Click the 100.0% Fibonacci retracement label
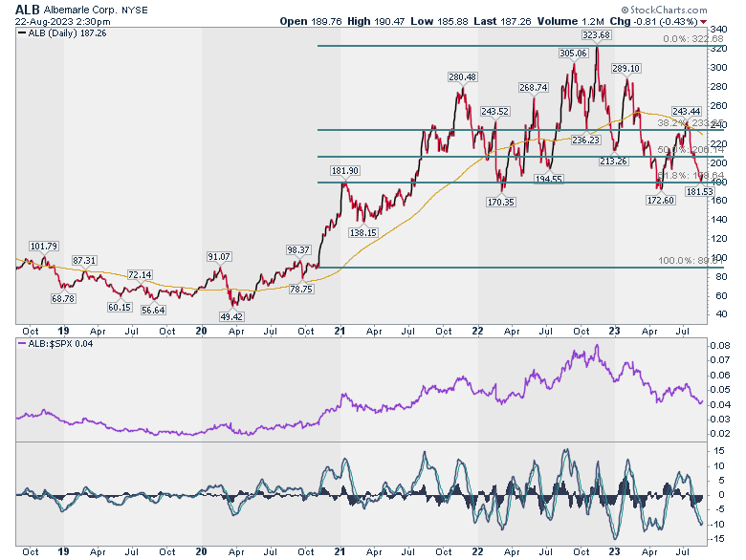746x560 pixels. [x=691, y=261]
